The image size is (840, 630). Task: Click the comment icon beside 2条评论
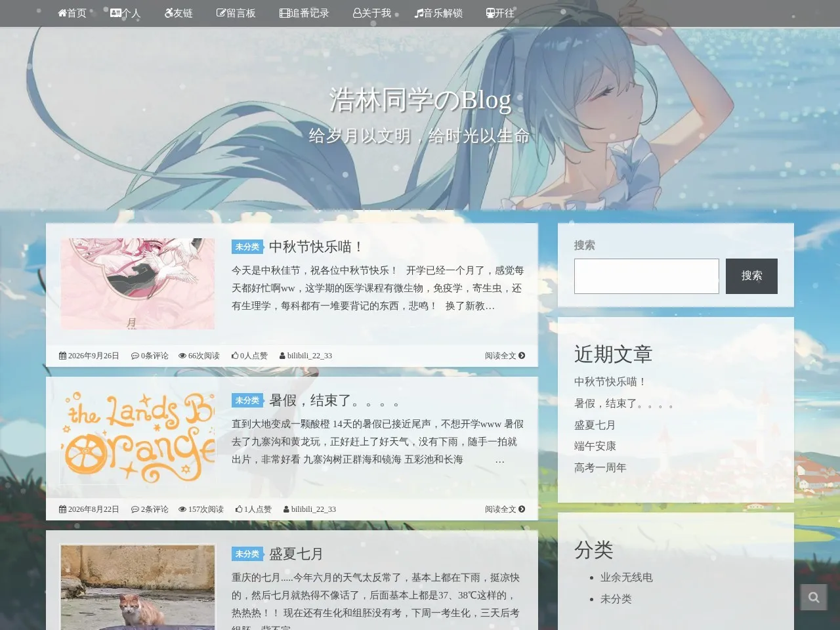pyautogui.click(x=135, y=509)
